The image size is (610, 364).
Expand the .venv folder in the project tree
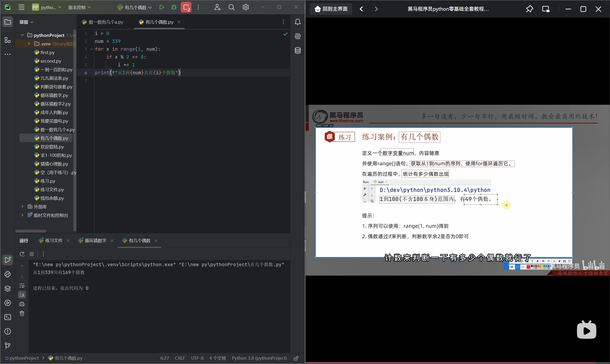(x=29, y=44)
